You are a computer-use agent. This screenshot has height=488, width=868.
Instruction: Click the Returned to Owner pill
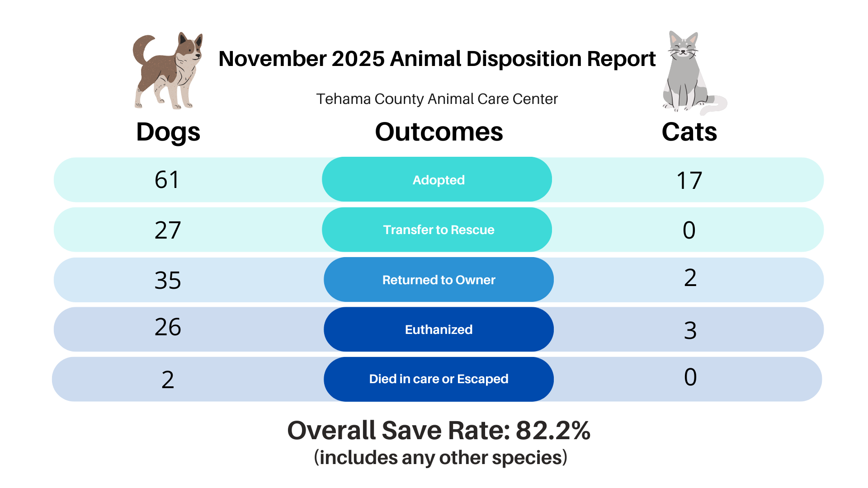pyautogui.click(x=439, y=280)
